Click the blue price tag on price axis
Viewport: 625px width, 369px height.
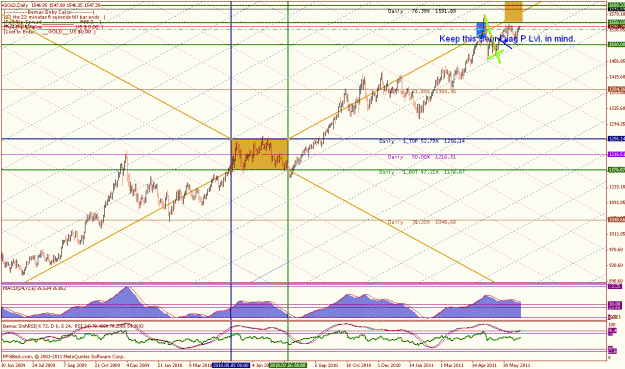pos(616,139)
